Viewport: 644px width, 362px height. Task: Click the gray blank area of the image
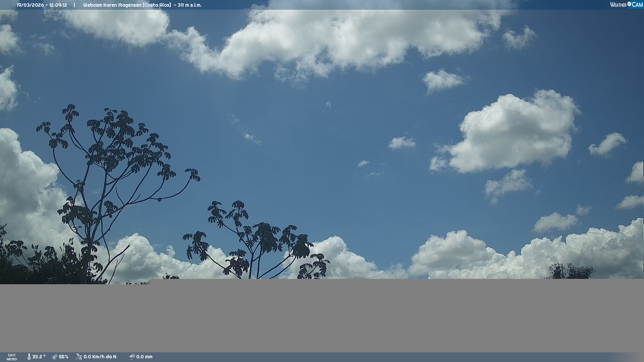pyautogui.click(x=322, y=315)
